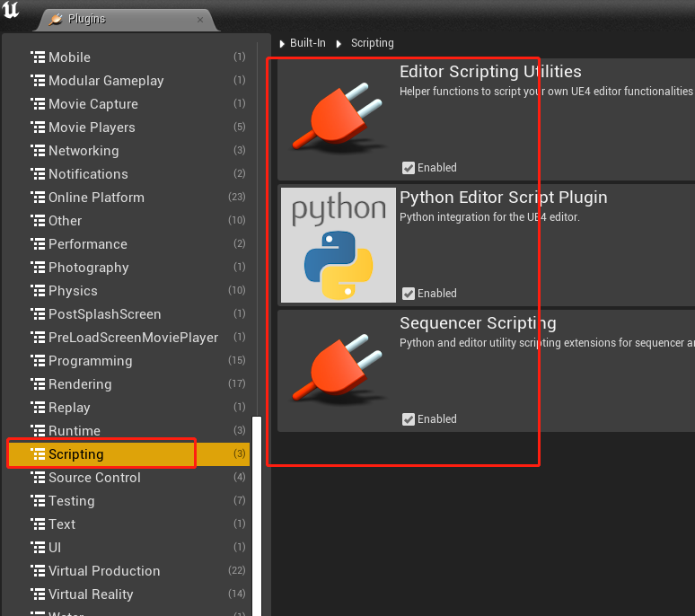
Task: Select the Online Platform category
Action: click(128, 198)
